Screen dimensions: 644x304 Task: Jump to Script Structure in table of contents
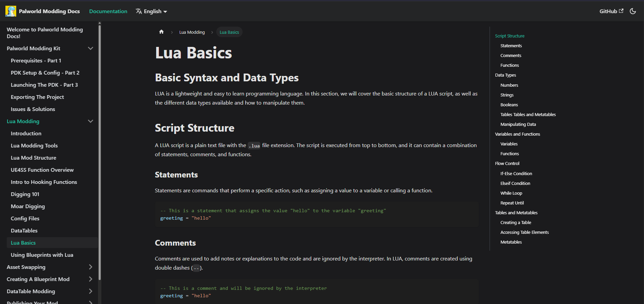click(x=510, y=36)
